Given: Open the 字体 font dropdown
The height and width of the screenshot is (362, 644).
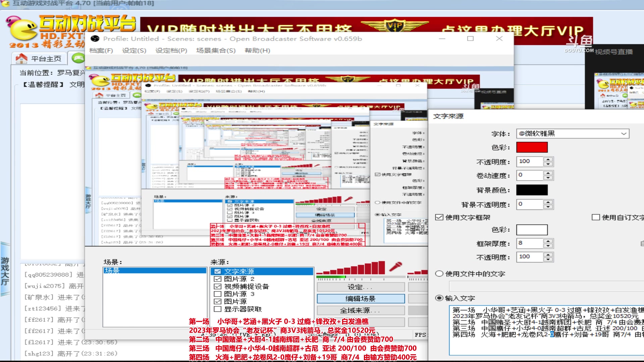Looking at the screenshot, I should (573, 133).
